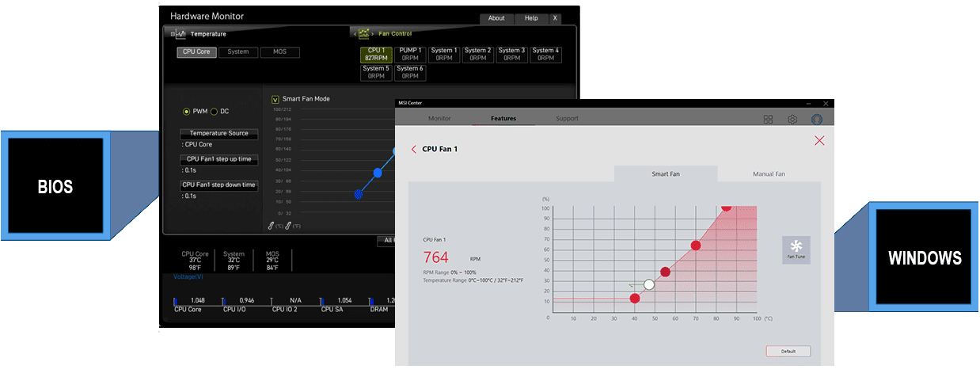
Task: Open CPU Fan1 step up time setting
Action: 218,159
